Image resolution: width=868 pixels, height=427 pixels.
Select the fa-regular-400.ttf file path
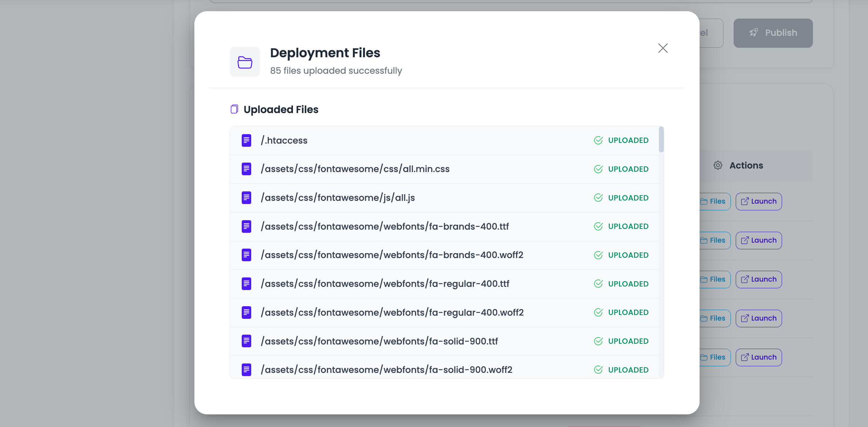click(385, 284)
